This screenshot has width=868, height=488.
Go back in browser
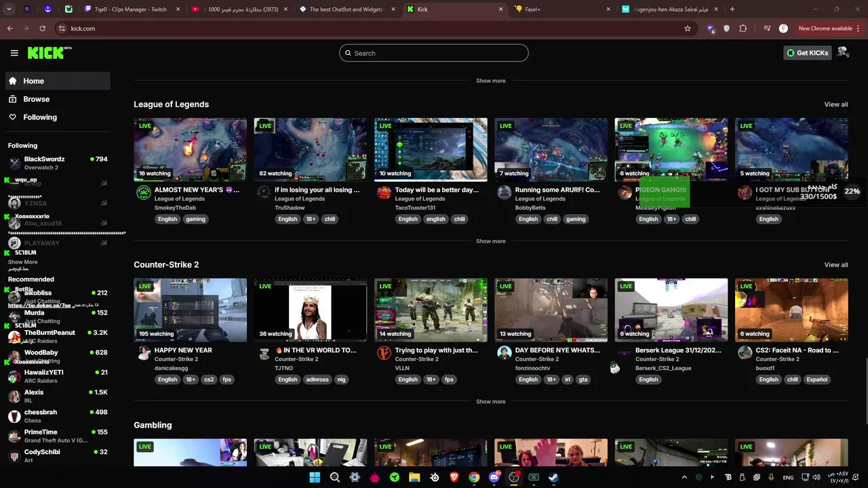[9, 28]
